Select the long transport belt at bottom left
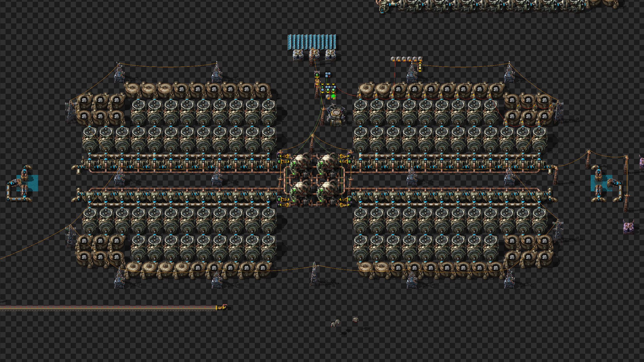 (x=108, y=308)
